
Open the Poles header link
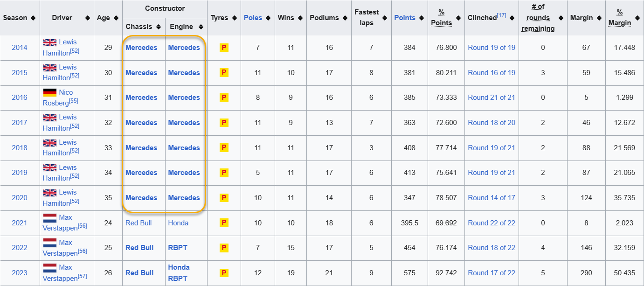click(x=253, y=18)
